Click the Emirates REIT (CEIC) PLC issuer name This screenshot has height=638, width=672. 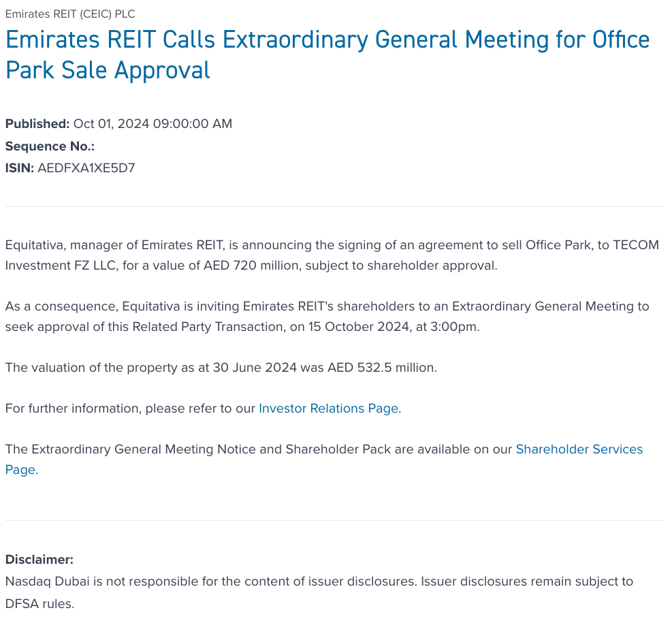point(70,14)
